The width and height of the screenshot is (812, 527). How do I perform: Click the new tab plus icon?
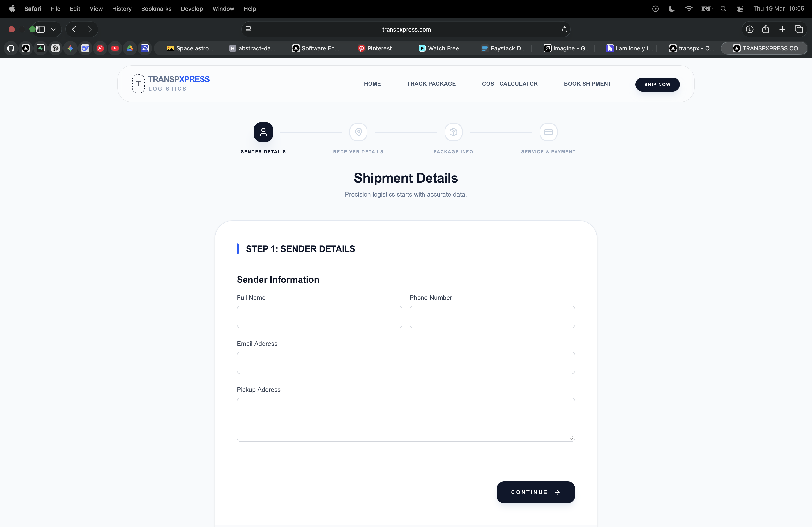782,29
